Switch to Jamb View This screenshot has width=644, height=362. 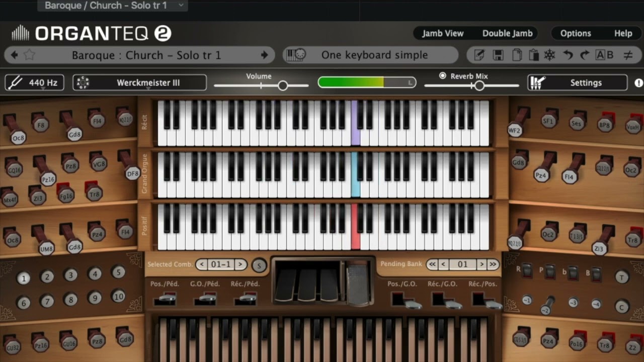pos(443,33)
